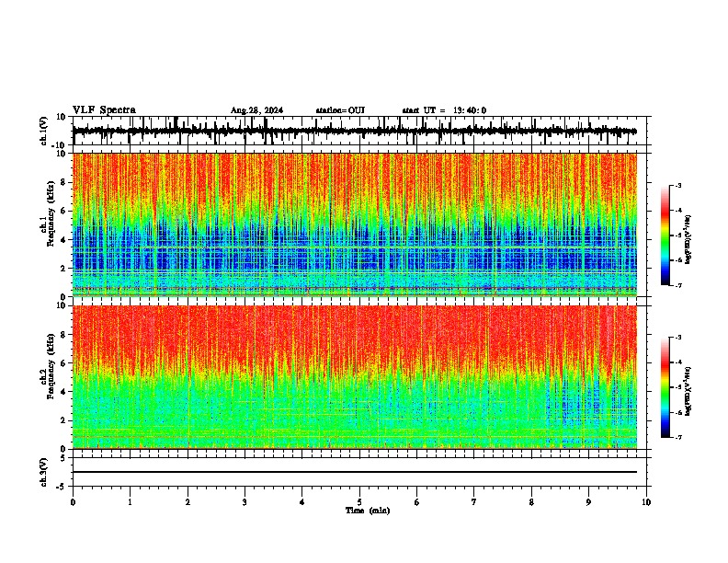Click time axis tick label '10'
Image resolution: width=728 pixels, height=563 pixels.
pyautogui.click(x=646, y=502)
